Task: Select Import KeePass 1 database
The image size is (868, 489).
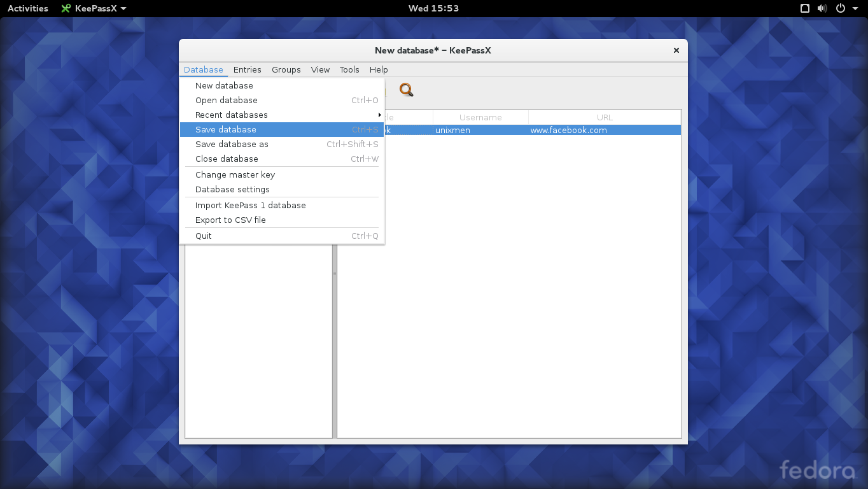Action: tap(282, 205)
